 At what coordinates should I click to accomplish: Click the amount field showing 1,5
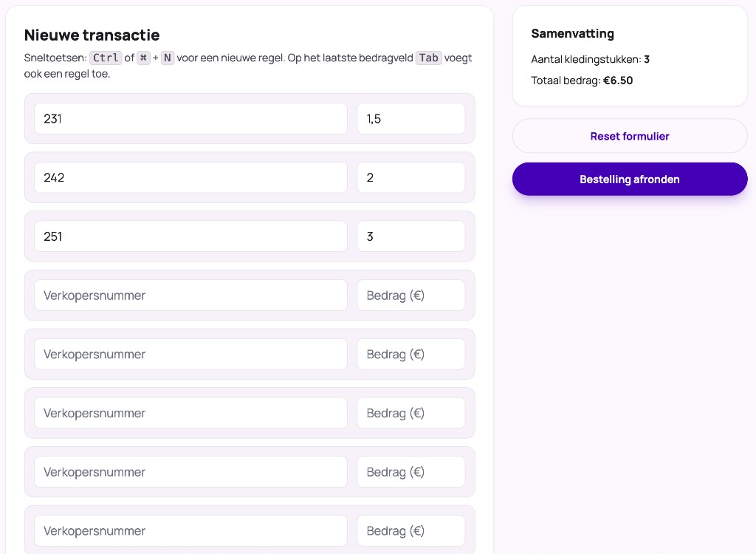tap(410, 118)
